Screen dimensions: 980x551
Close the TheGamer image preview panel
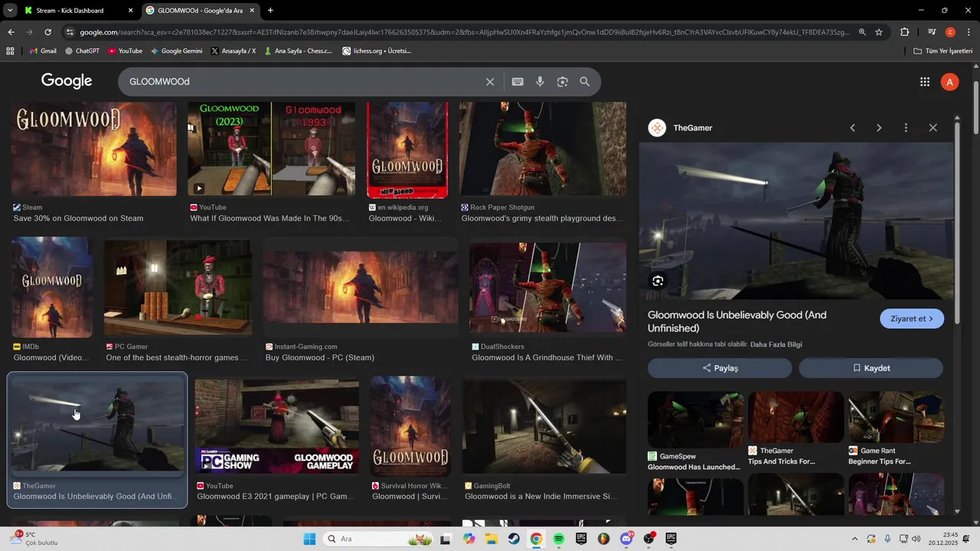click(x=933, y=128)
